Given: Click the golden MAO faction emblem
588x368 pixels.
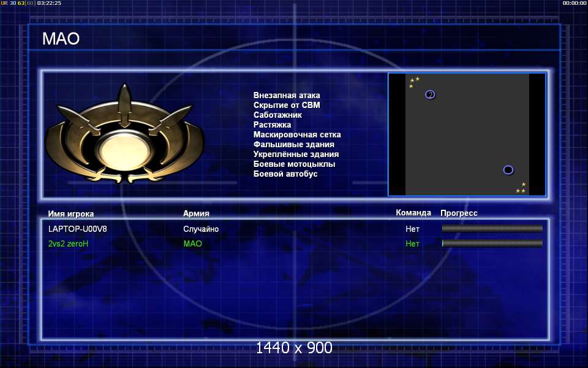Looking at the screenshot, I should (x=124, y=134).
